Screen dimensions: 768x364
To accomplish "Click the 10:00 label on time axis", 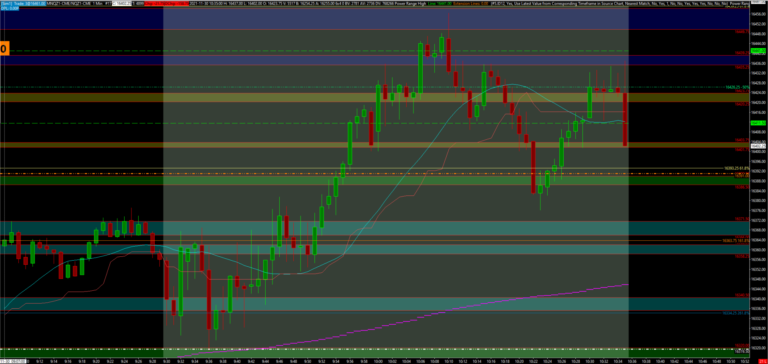I will pyautogui.click(x=379, y=362).
